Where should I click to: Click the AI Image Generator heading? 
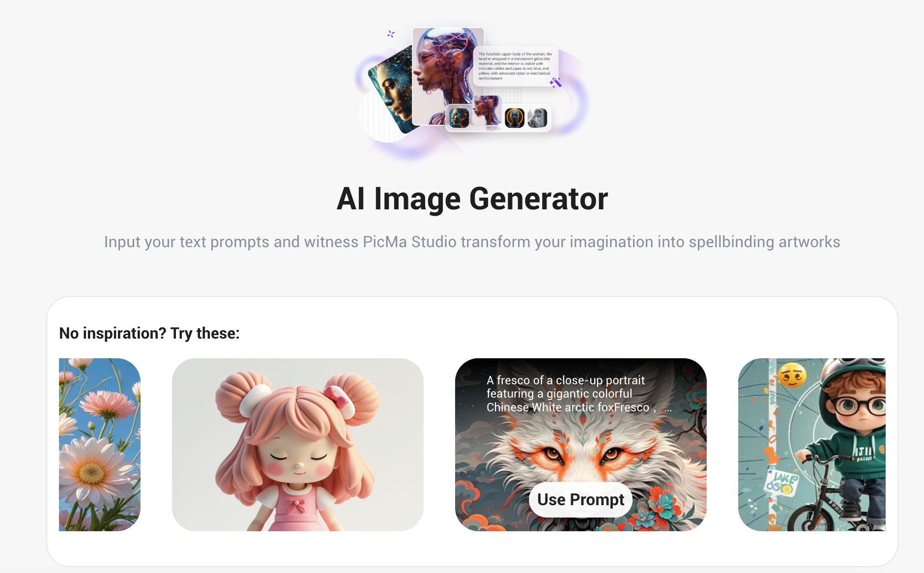472,199
